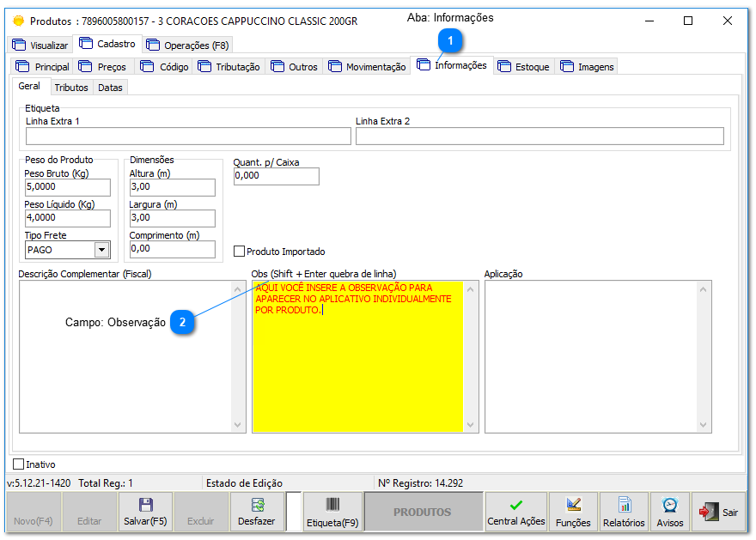
Task: Open the Imagens tab
Action: pyautogui.click(x=587, y=65)
